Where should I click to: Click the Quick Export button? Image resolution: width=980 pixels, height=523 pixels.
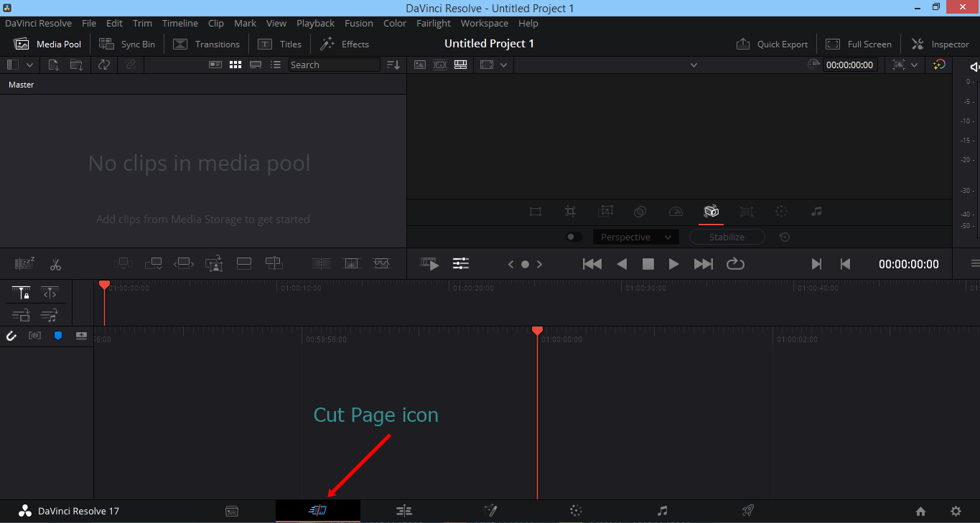coord(773,44)
